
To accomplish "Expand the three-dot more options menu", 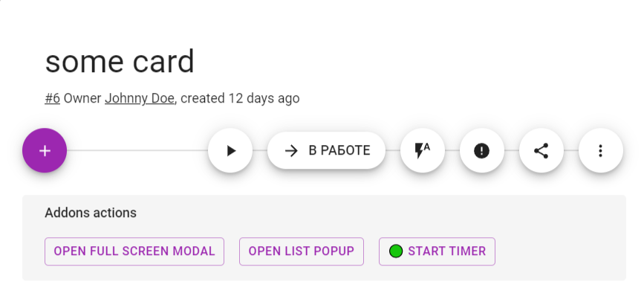I will point(601,151).
